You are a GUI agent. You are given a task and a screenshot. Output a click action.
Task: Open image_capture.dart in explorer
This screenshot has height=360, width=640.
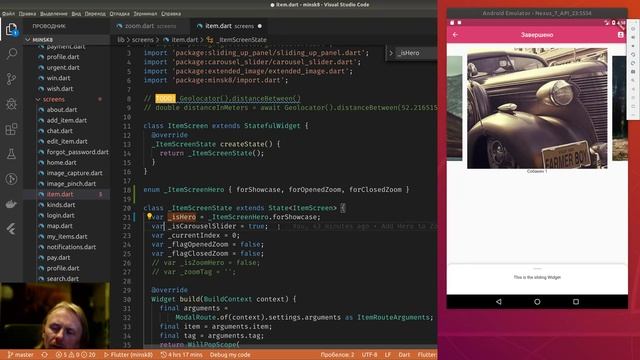74,173
